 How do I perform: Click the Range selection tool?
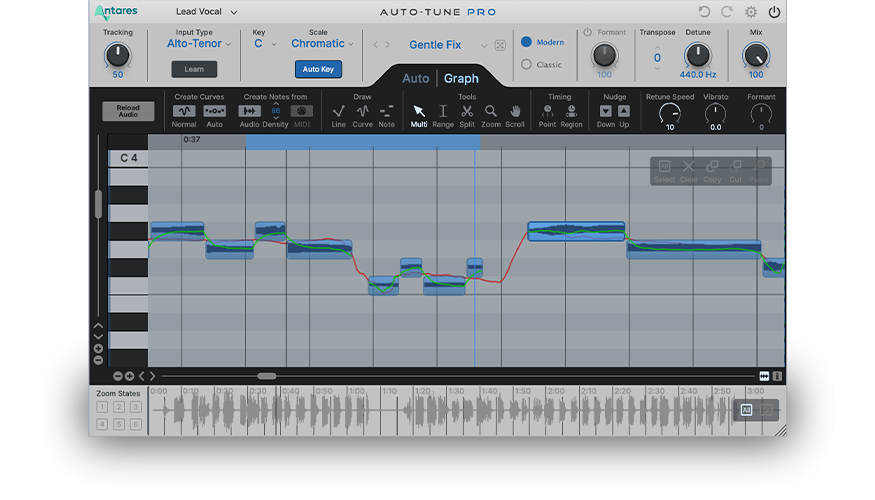tap(443, 111)
